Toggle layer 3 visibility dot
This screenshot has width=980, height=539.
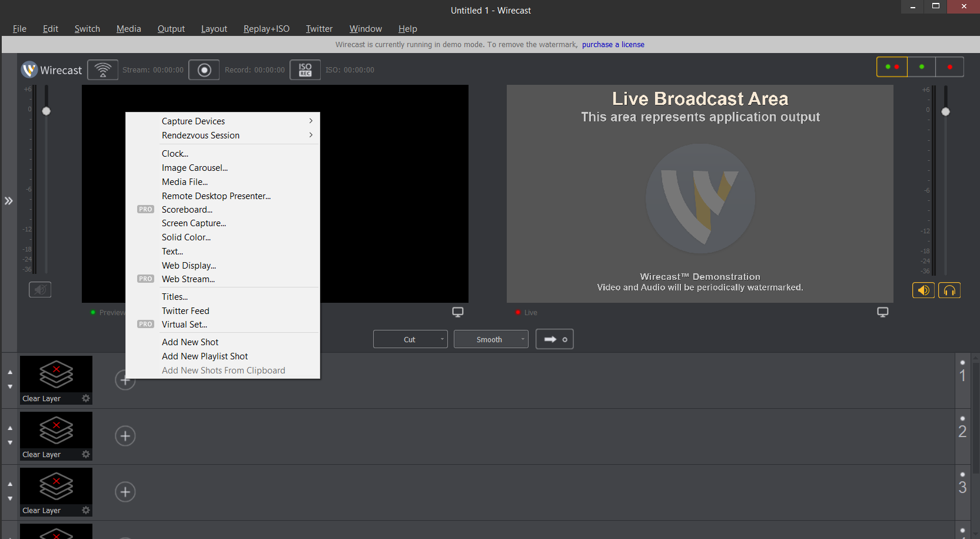pyautogui.click(x=962, y=474)
